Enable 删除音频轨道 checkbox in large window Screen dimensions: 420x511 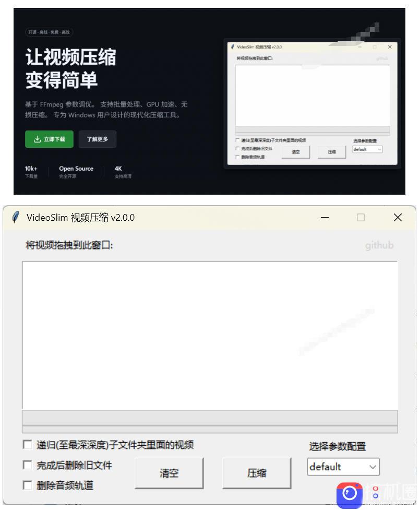coord(27,485)
